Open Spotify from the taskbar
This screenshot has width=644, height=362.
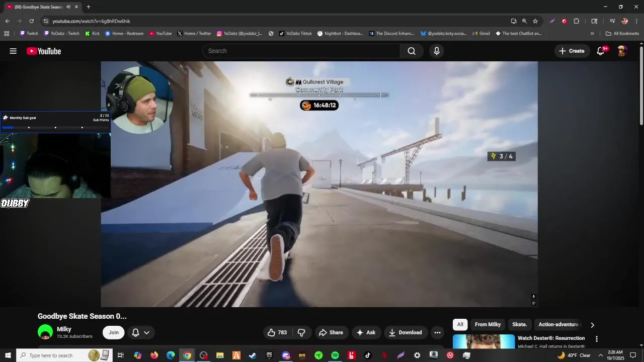(x=335, y=355)
